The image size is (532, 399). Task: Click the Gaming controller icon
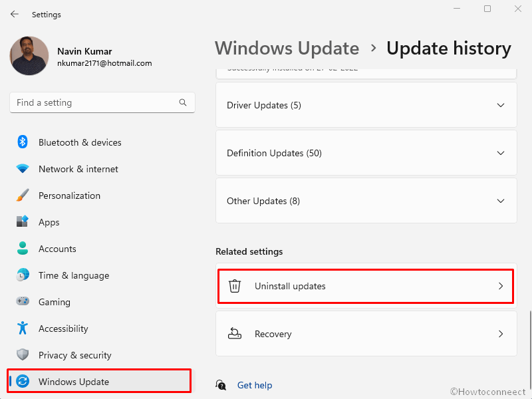[x=23, y=301]
